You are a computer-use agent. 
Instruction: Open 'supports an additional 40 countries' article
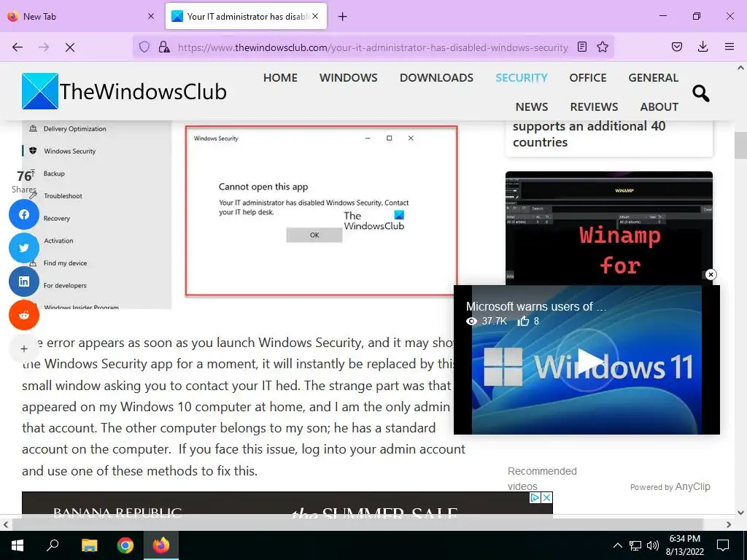coord(589,134)
